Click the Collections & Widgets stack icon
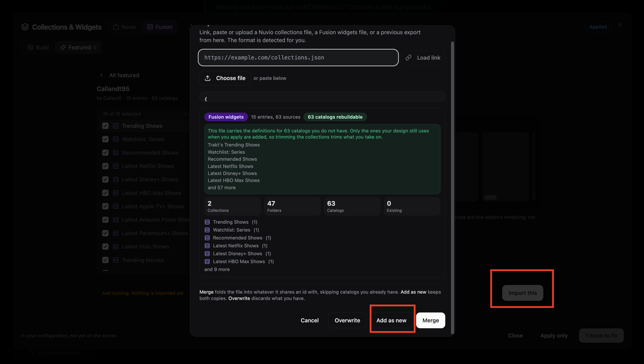 [25, 27]
